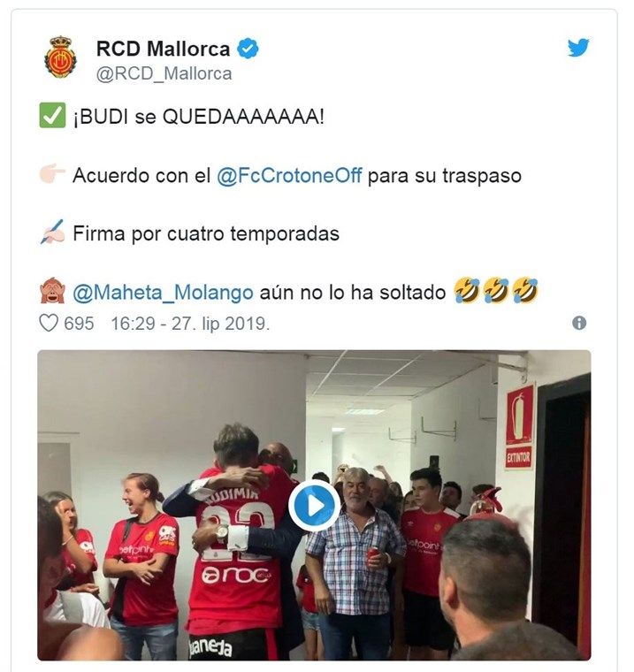Open the tweet info icon
This screenshot has width=634, height=672.
[x=579, y=323]
